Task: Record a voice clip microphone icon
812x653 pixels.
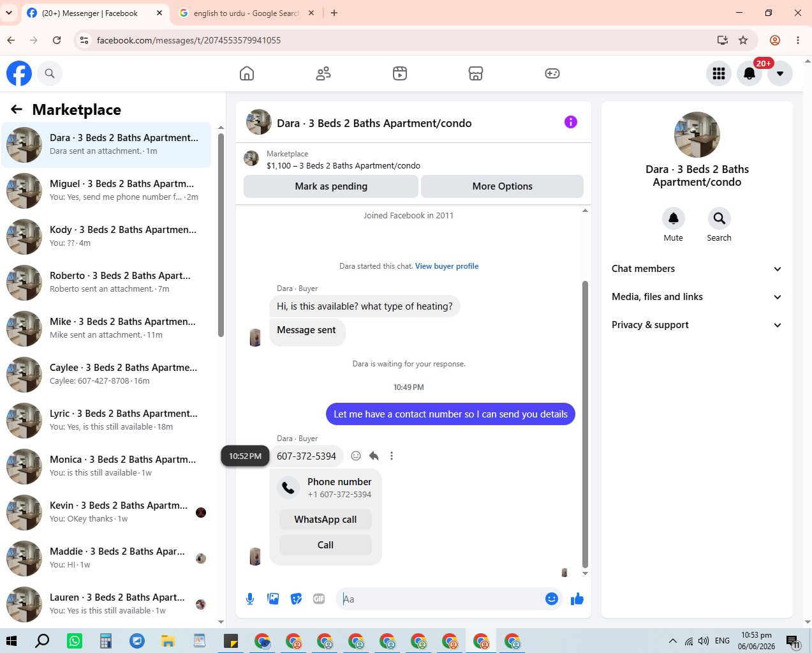Action: coord(250,599)
